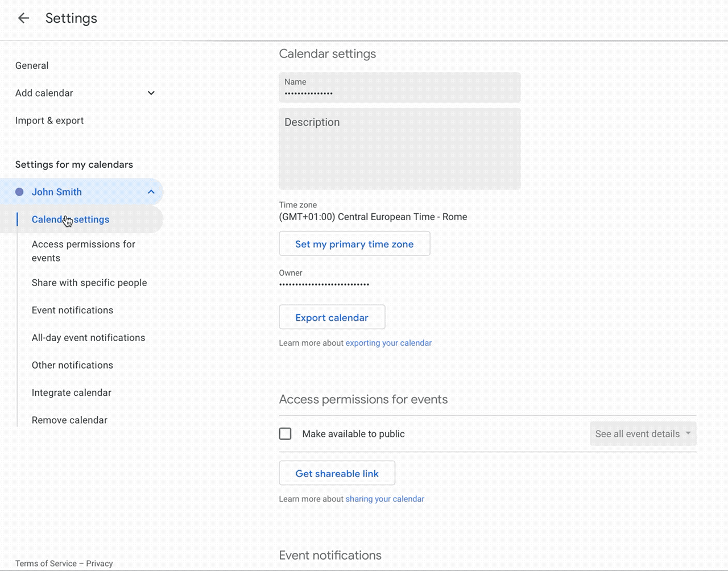The image size is (728, 571).
Task: Open the See all event details dropdown
Action: tap(643, 434)
